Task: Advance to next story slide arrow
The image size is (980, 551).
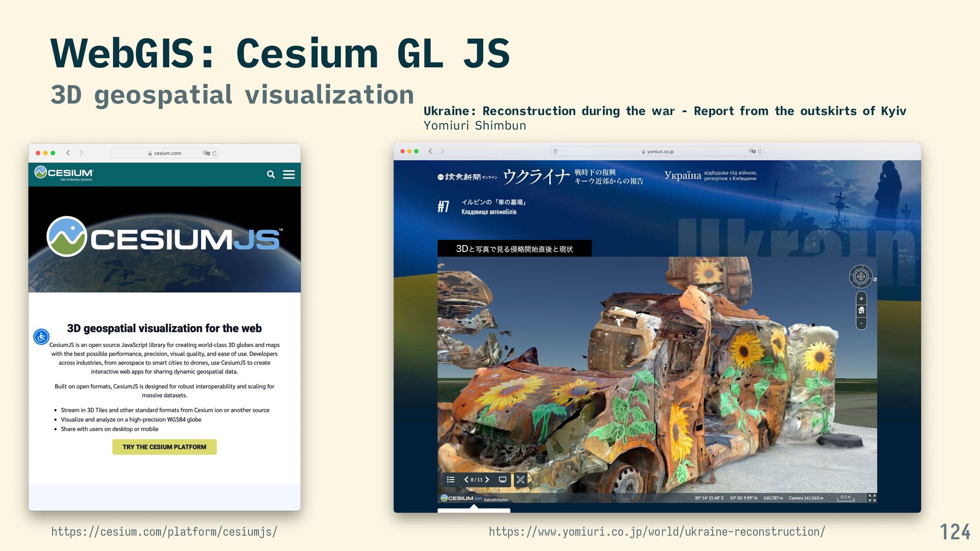Action: [487, 480]
